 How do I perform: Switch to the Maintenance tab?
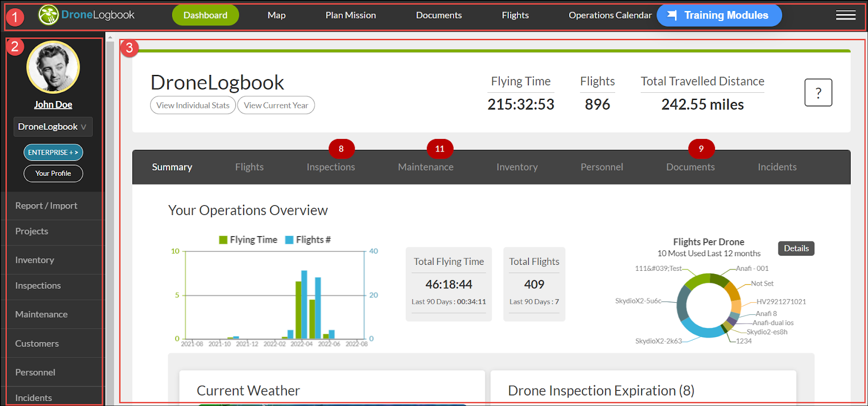click(x=426, y=167)
